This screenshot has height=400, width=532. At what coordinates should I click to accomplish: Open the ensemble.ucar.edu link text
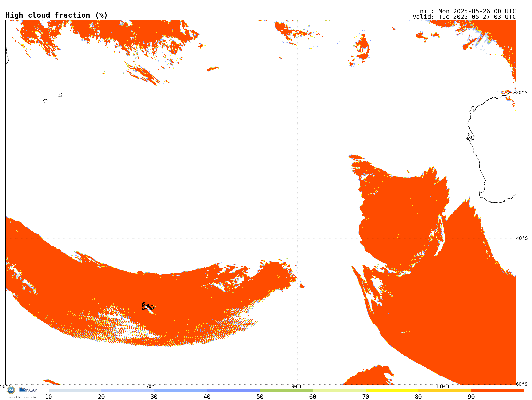pos(22,397)
